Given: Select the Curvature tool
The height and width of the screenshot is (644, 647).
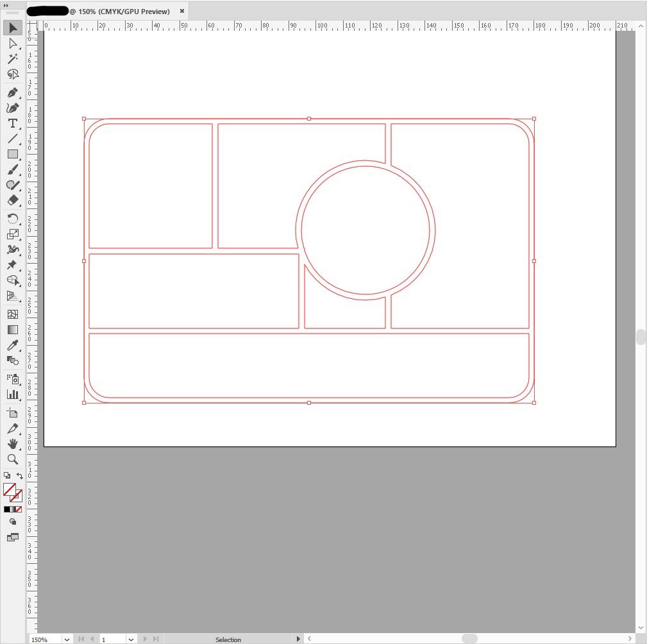Looking at the screenshot, I should point(13,108).
